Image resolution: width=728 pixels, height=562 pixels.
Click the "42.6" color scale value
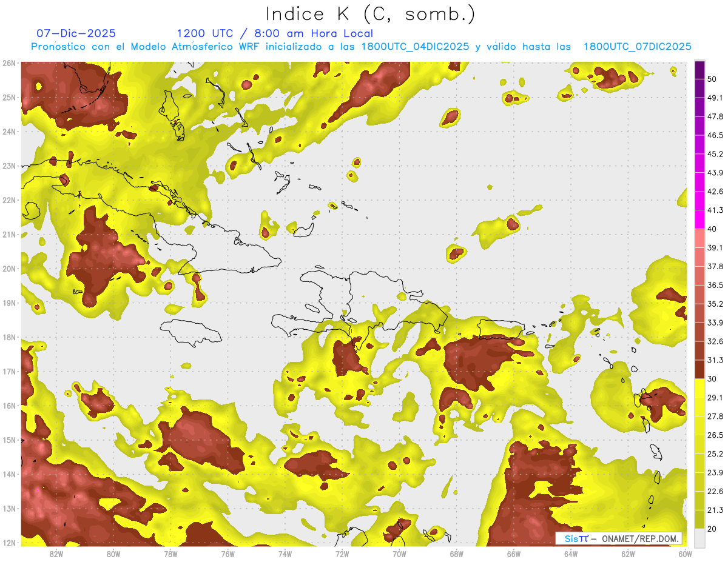(x=715, y=192)
